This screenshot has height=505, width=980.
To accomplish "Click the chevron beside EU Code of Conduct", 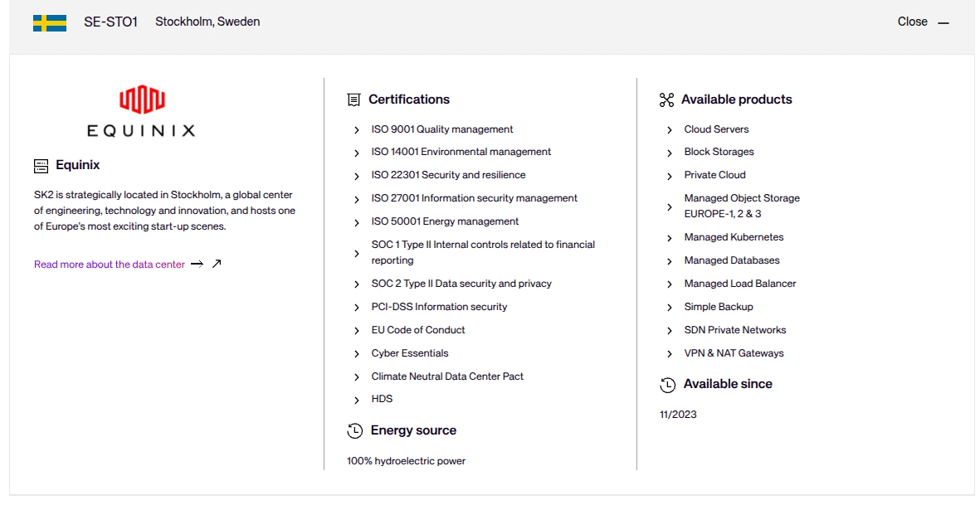I will pos(357,331).
